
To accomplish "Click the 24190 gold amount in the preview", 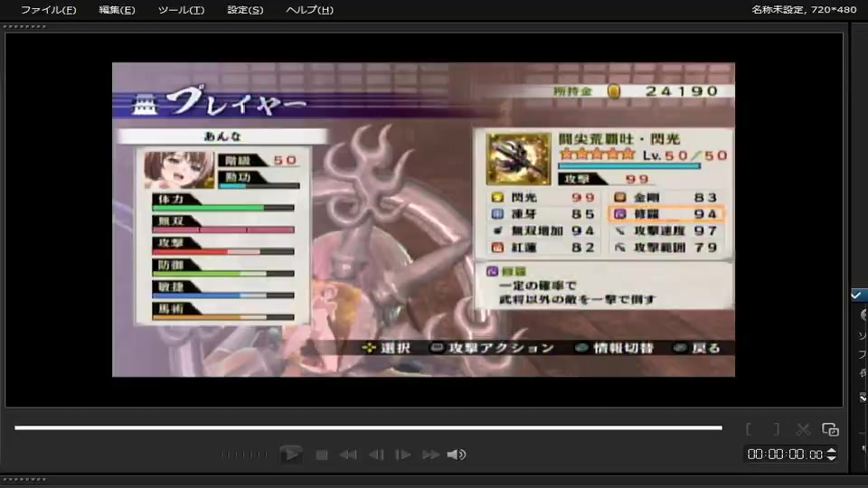I will click(x=682, y=91).
